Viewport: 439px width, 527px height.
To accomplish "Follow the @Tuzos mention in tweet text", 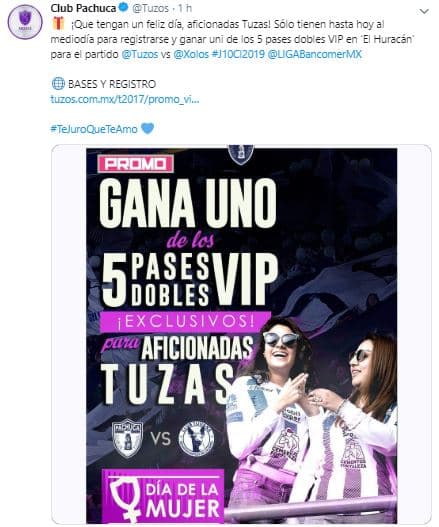I will click(139, 54).
